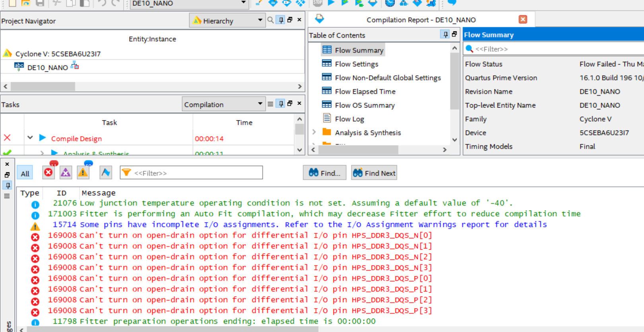The image size is (644, 332).
Task: Collapse the Compile Design task
Action: pos(30,138)
